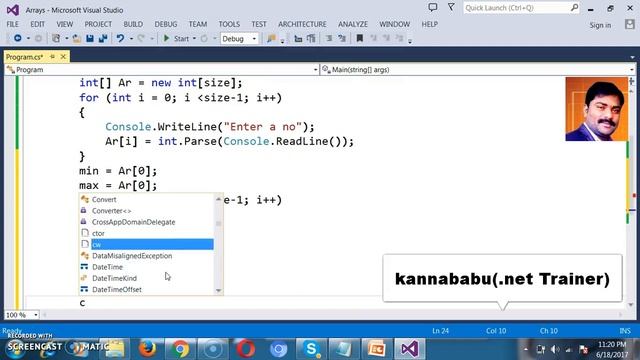Screen dimensions: 640x360
Task: Pin the Program.cs tab with pin icon
Action: [x=52, y=57]
